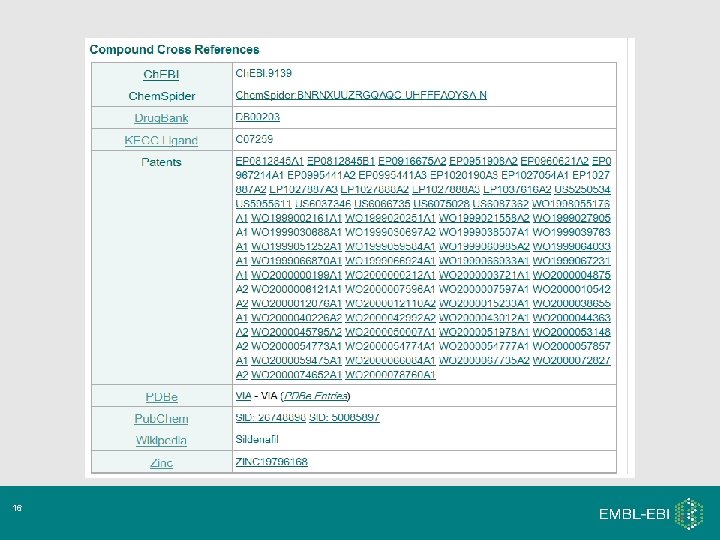
Task: Open patent EP0960621A2
Action: point(555,161)
